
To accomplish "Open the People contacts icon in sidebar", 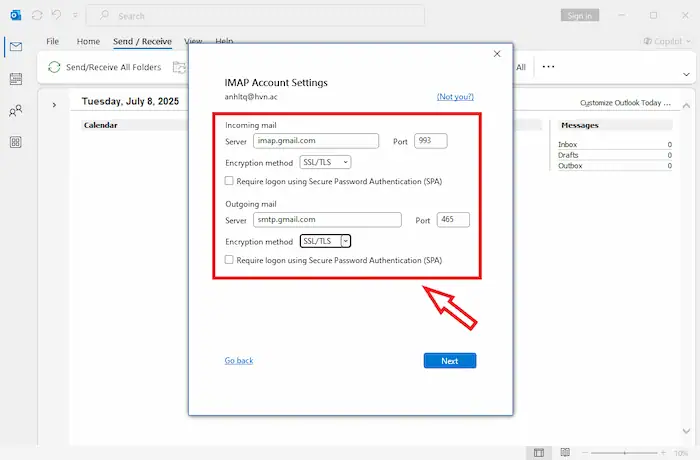I will click(15, 110).
